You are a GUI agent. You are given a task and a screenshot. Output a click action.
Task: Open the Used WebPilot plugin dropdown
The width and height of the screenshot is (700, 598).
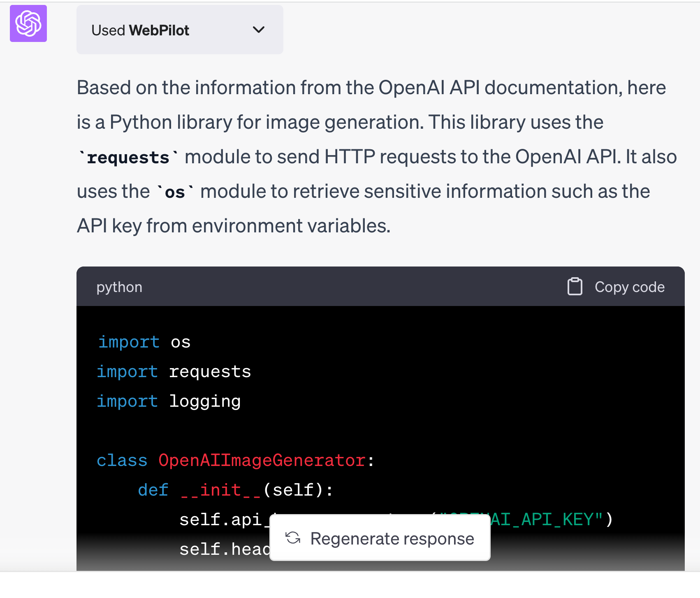coord(180,30)
